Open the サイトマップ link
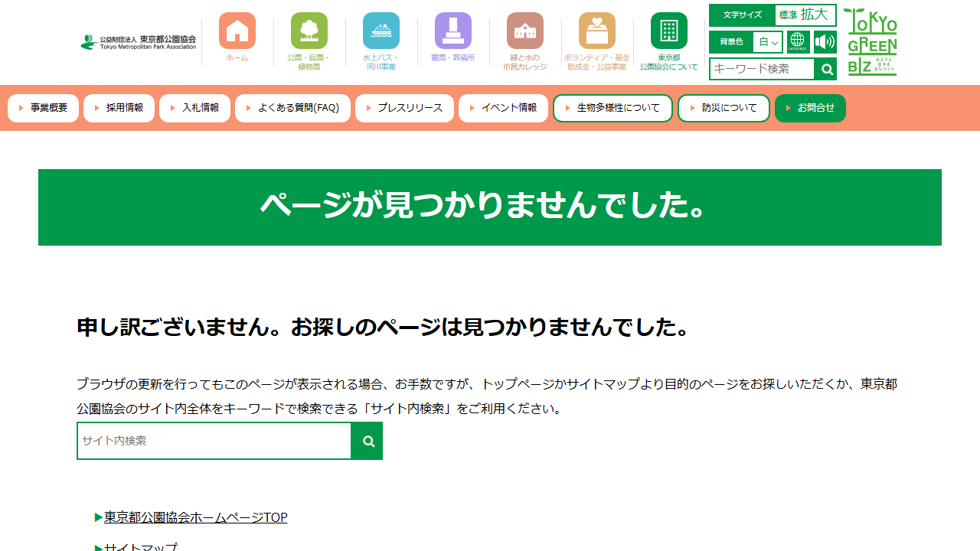This screenshot has height=551, width=980. tap(141, 548)
